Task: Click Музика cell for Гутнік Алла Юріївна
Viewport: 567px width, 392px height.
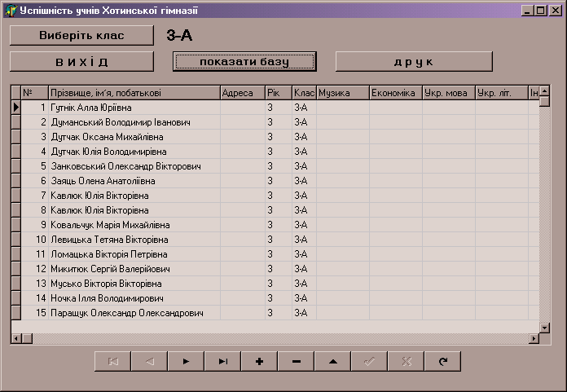Action: tap(343, 108)
